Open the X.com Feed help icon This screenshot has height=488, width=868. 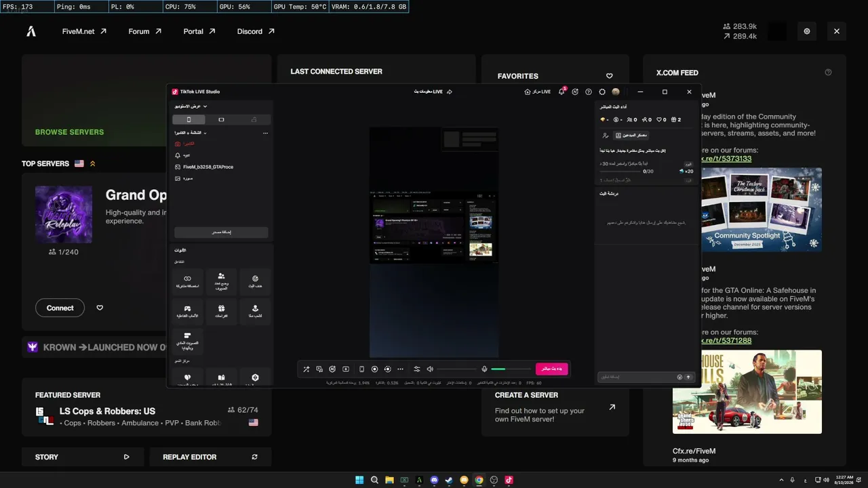(x=828, y=73)
